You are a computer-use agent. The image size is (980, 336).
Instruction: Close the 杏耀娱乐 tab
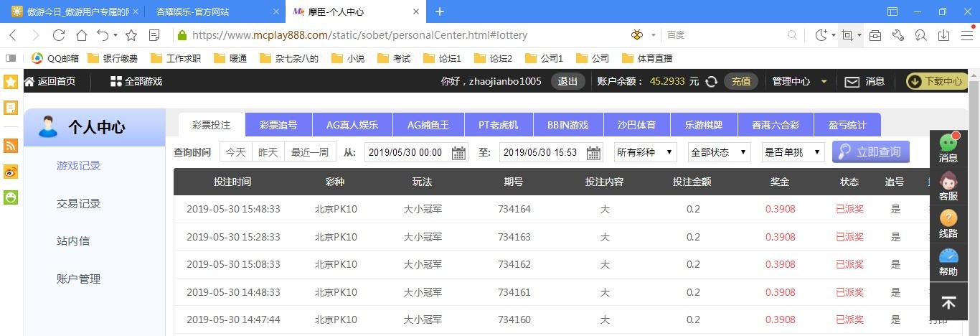[x=277, y=12]
